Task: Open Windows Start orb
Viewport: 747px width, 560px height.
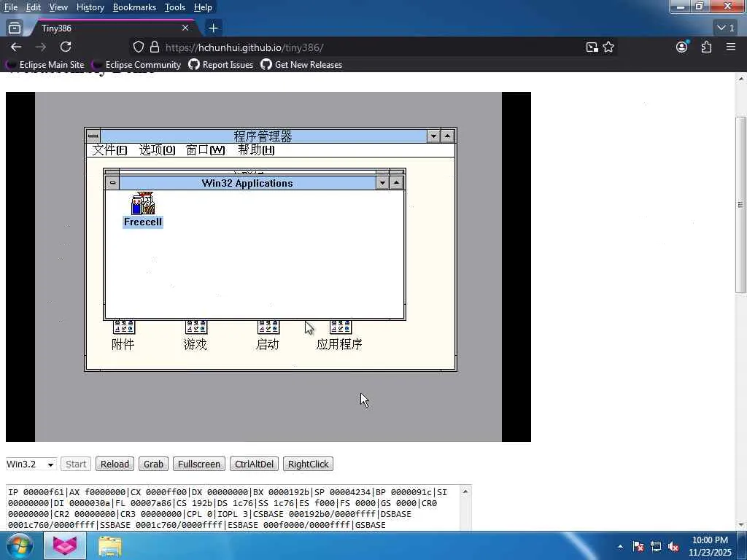Action: 20,545
